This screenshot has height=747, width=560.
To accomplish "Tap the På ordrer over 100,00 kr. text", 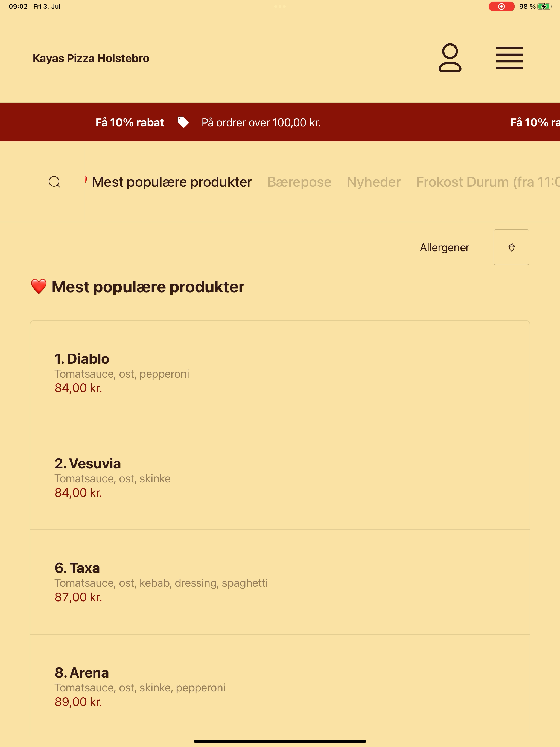I will [x=261, y=122].
